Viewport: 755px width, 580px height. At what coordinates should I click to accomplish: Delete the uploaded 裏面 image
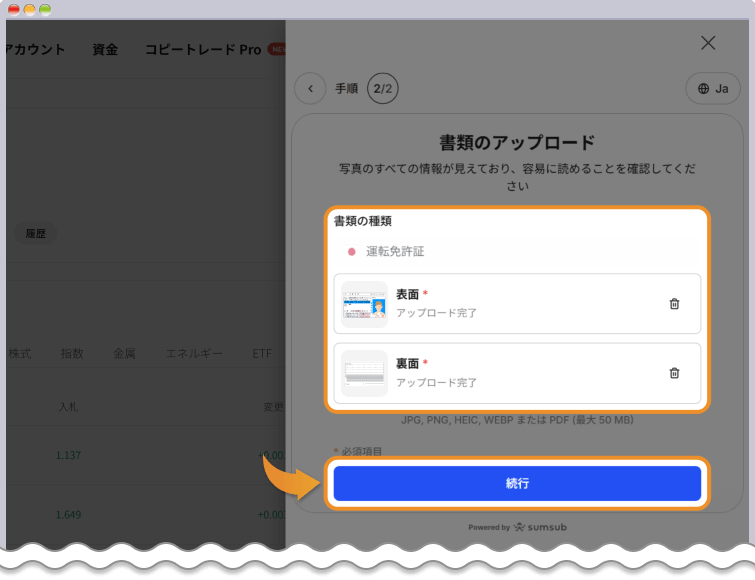pos(674,373)
